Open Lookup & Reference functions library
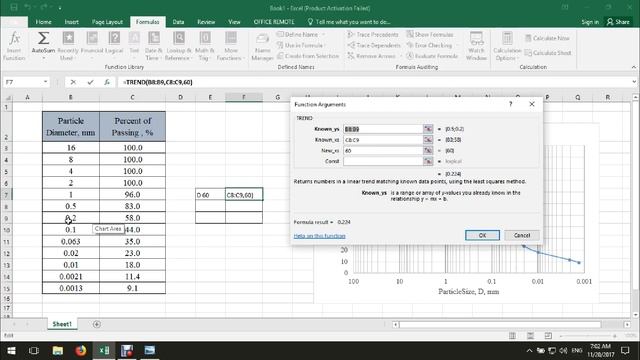The image size is (640, 360). (178, 46)
